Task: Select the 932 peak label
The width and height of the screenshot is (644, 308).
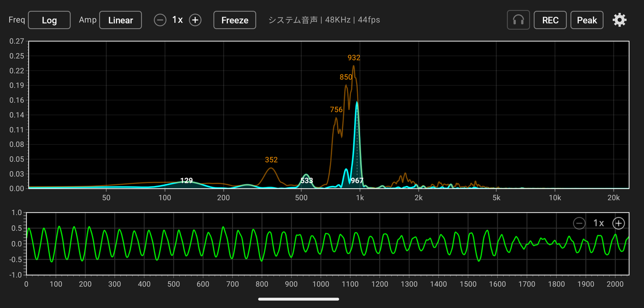Action: [354, 58]
